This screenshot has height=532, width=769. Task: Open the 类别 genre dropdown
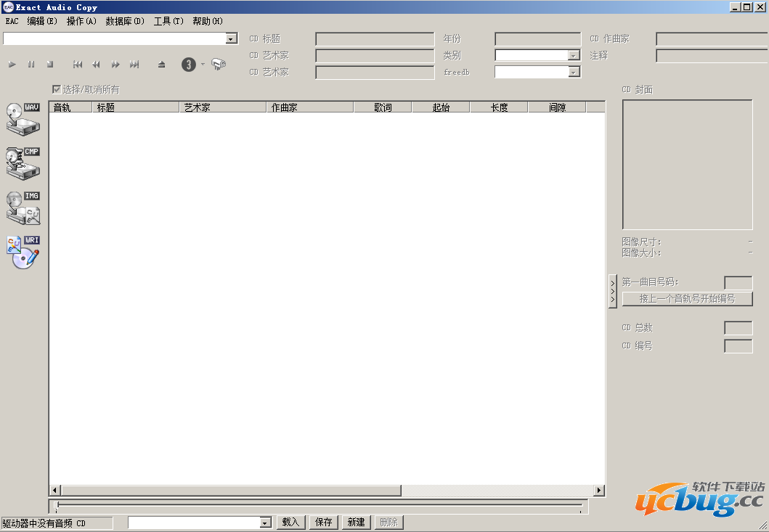(x=573, y=55)
